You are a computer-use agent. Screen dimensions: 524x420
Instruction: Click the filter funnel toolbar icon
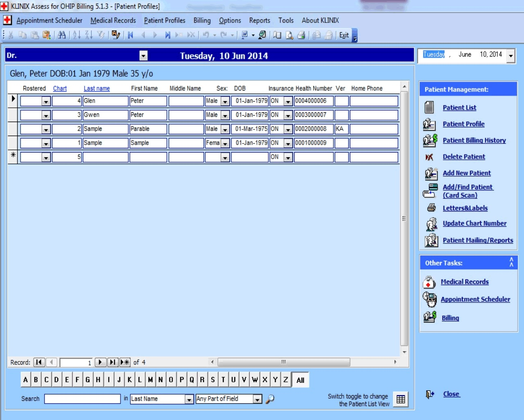tap(101, 35)
